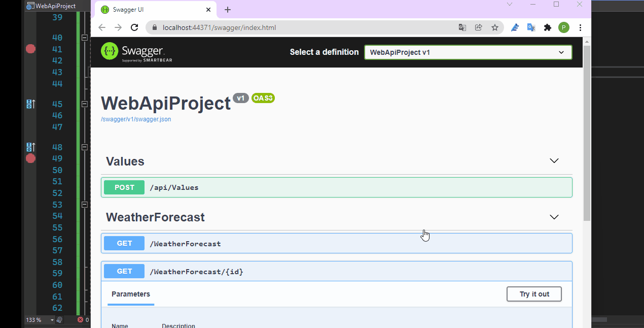Reload the Swagger UI page

tap(134, 27)
